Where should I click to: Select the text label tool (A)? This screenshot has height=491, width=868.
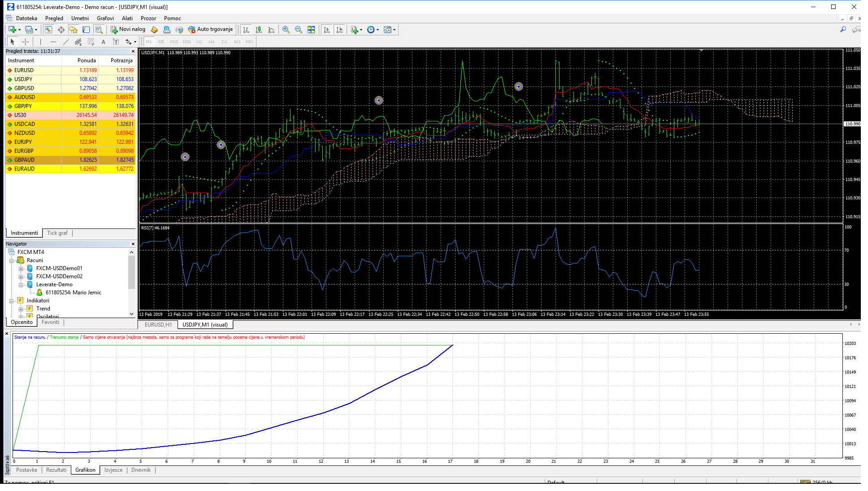click(x=103, y=42)
